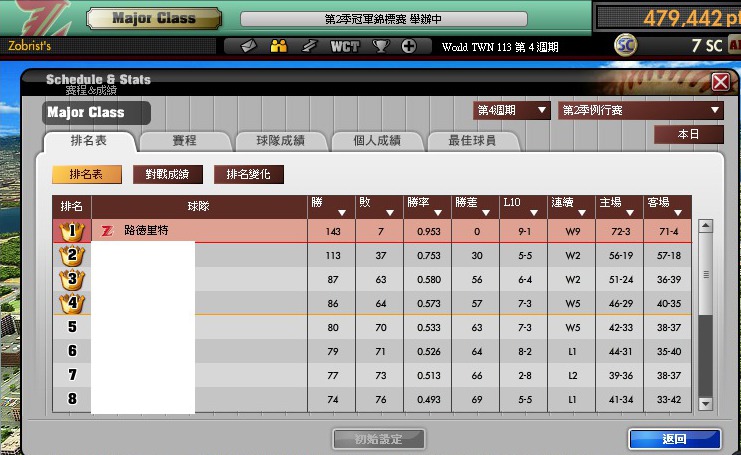Click the pencil notes icon in toolbar
741x455 pixels.
click(x=309, y=46)
